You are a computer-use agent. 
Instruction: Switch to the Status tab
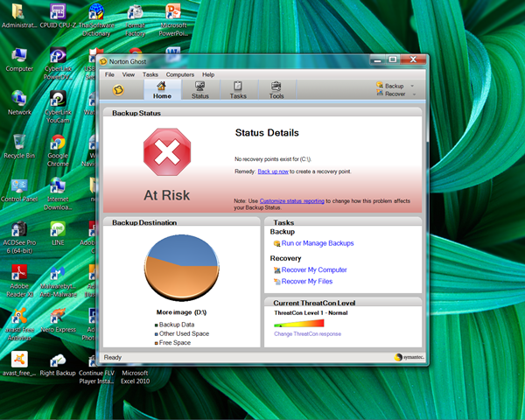[x=199, y=90]
